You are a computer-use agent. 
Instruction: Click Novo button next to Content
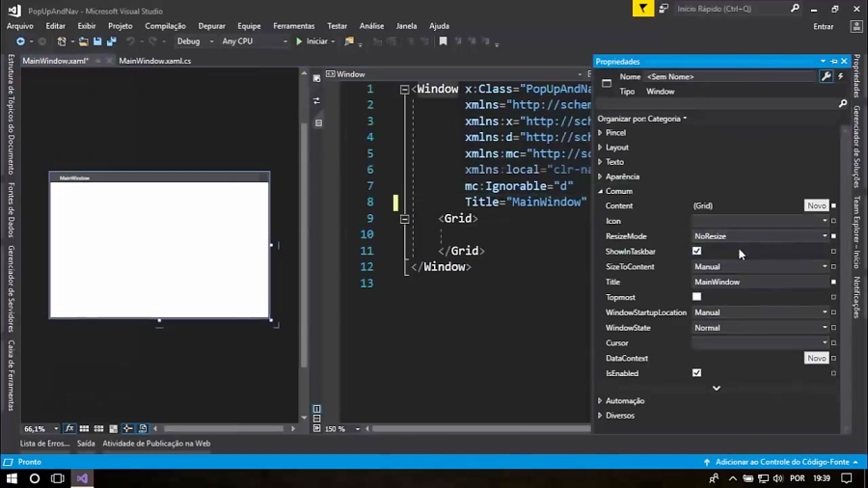click(x=816, y=205)
